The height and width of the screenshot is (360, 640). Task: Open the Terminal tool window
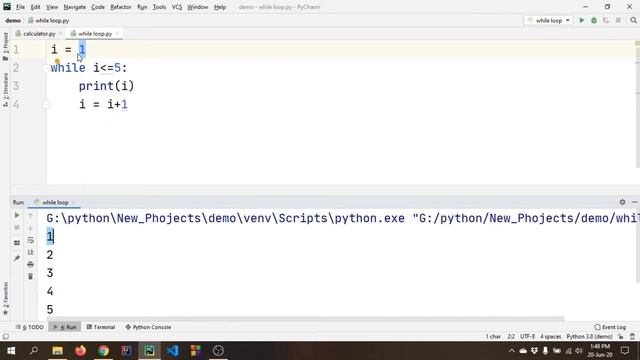[100, 327]
